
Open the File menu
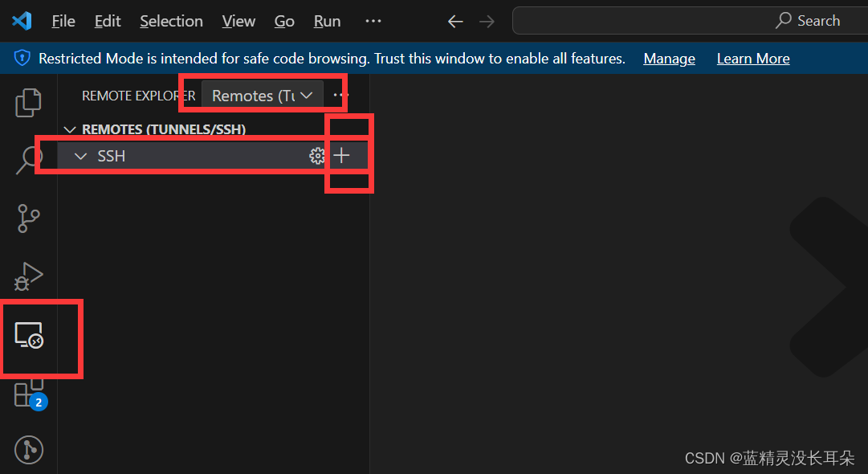click(x=63, y=21)
